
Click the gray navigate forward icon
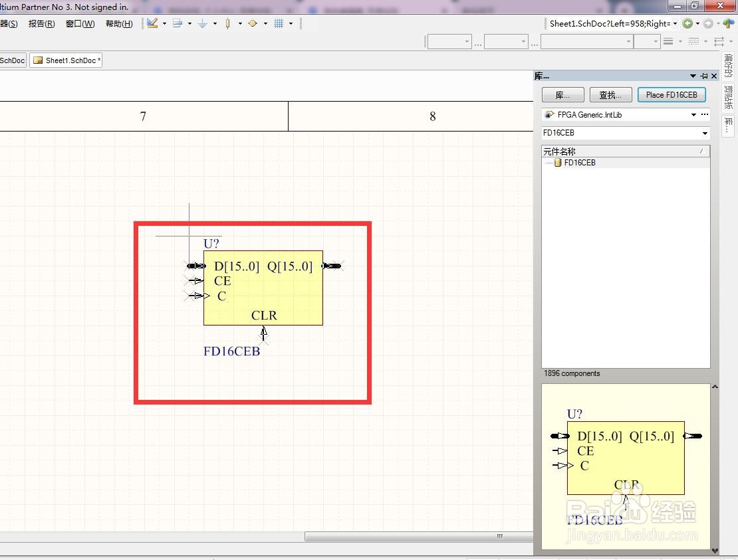(x=708, y=23)
